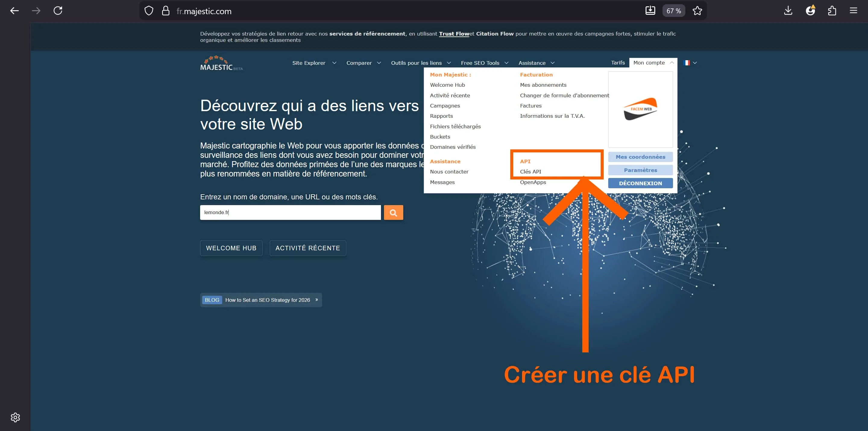This screenshot has width=868, height=431.
Task: Open Factures menu entry
Action: [x=531, y=106]
